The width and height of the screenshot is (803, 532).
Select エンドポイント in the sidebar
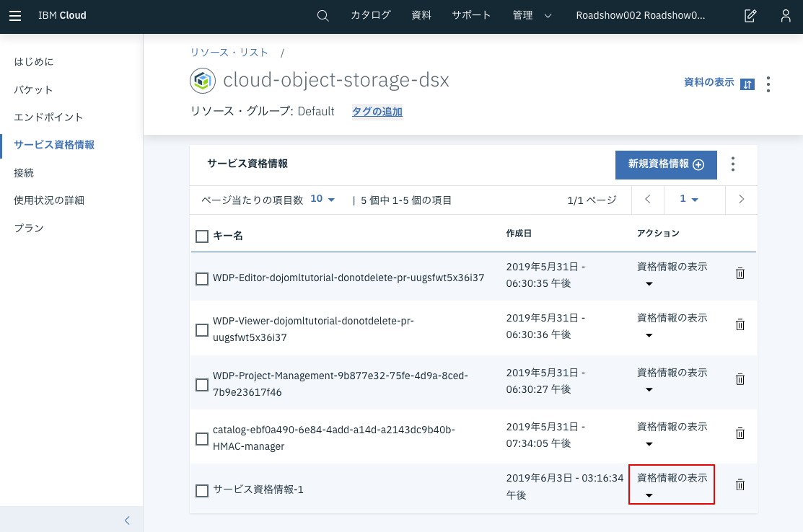pyautogui.click(x=48, y=118)
